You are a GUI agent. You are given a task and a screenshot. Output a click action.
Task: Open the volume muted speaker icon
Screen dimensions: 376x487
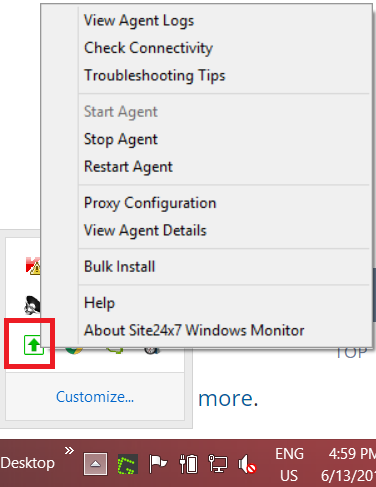pos(247,464)
